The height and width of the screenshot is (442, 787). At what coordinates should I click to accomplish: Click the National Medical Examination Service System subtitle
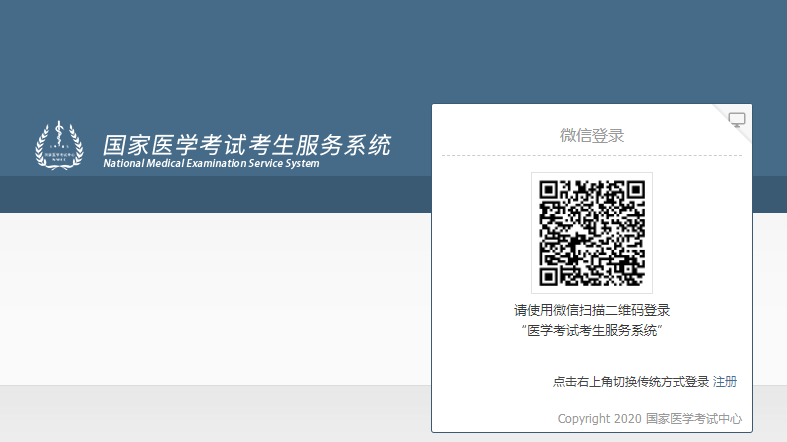pos(211,163)
